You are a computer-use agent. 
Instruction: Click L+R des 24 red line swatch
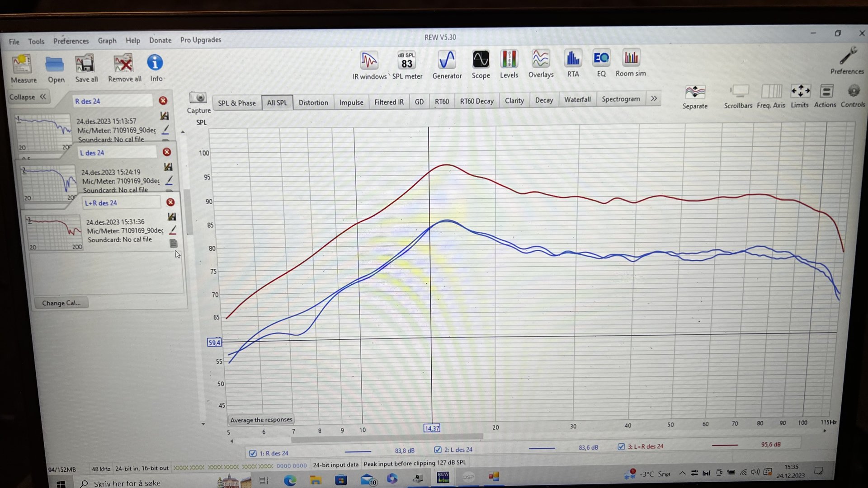[724, 445]
